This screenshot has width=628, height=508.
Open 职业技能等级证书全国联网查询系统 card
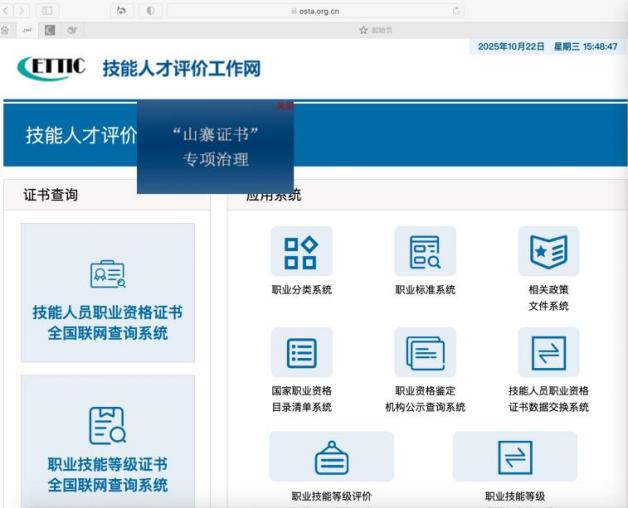click(108, 443)
